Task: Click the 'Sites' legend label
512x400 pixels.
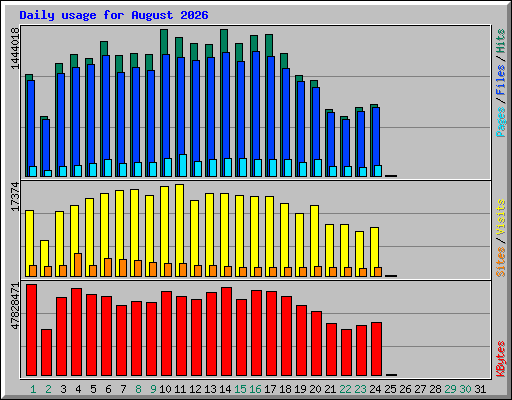Action: pos(500,262)
